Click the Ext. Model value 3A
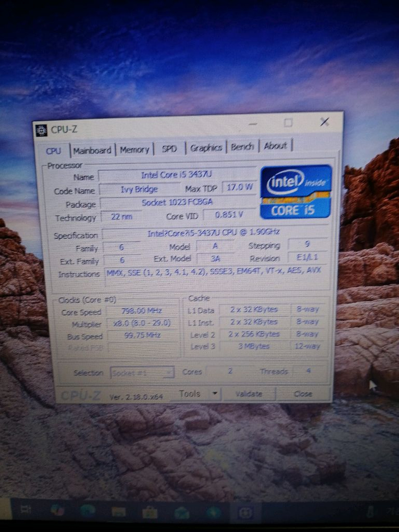The height and width of the screenshot is (532, 399). (215, 259)
